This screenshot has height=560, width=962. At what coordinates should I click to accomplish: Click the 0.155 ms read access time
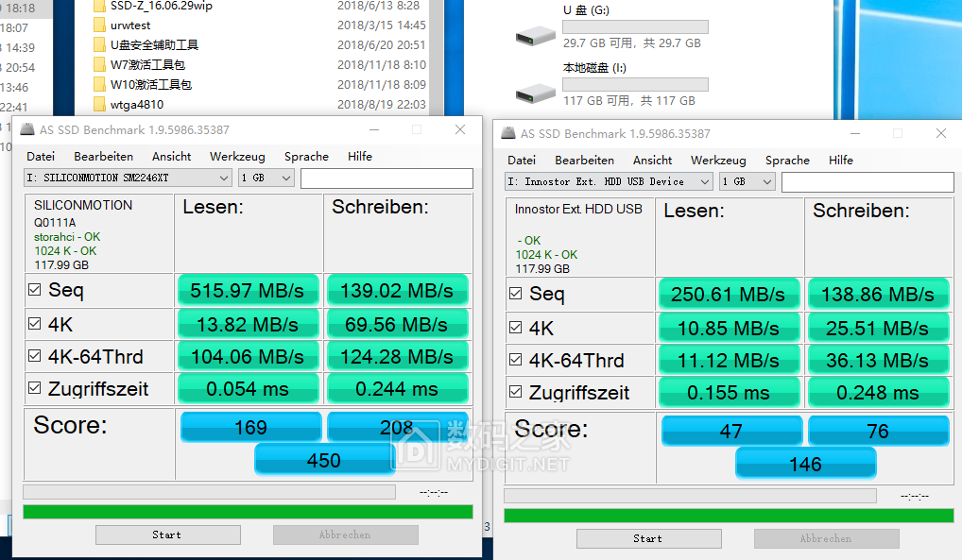click(x=729, y=392)
